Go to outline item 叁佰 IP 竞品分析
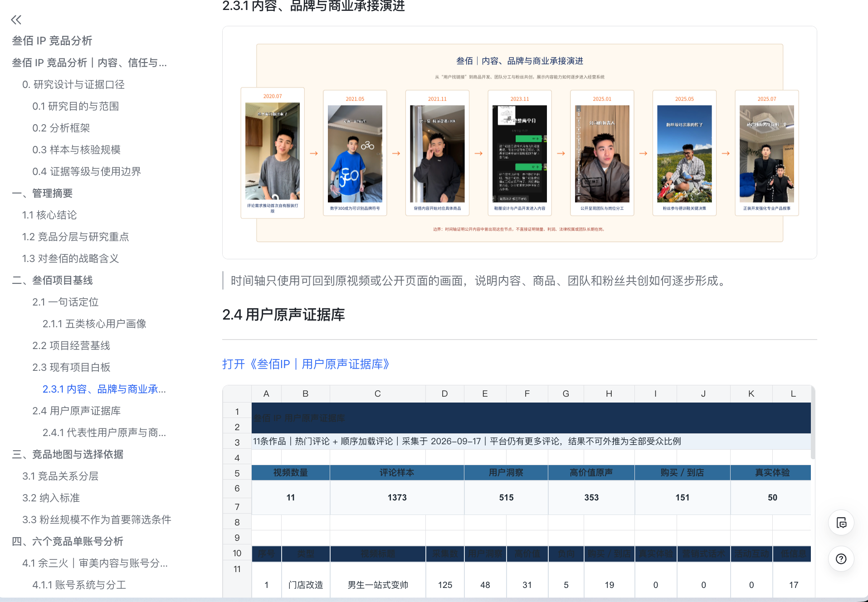 [52, 41]
